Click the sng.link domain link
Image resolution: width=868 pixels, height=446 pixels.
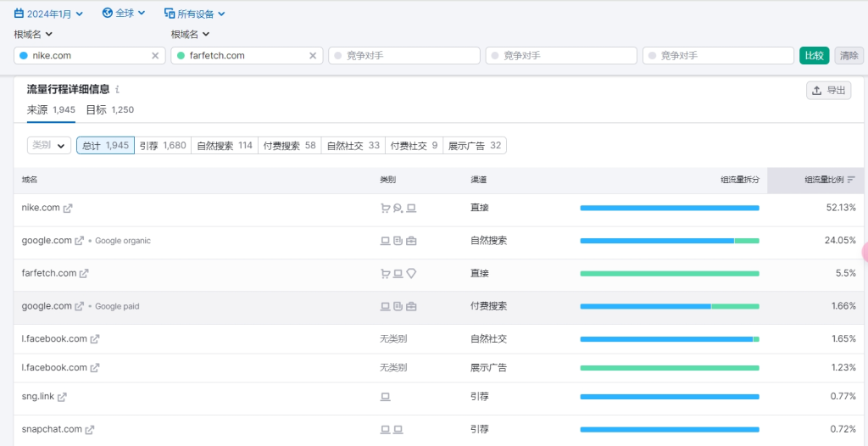37,397
